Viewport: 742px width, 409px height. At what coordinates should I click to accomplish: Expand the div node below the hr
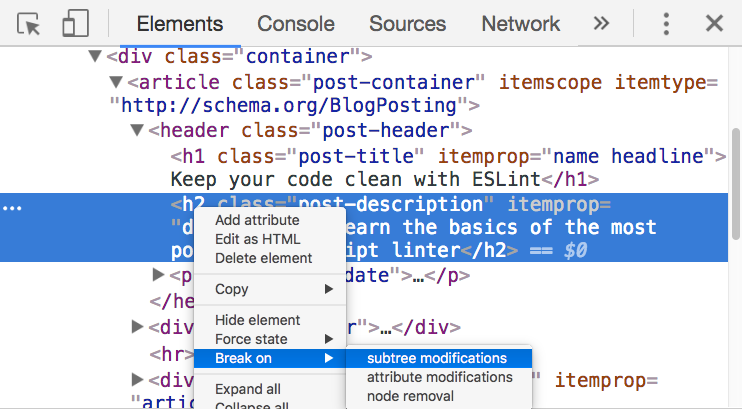click(x=137, y=379)
